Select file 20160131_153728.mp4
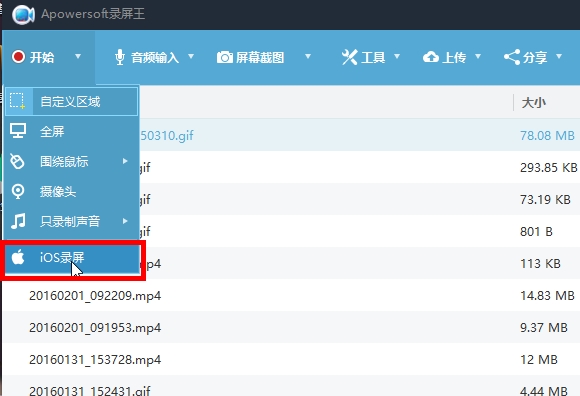 point(95,359)
